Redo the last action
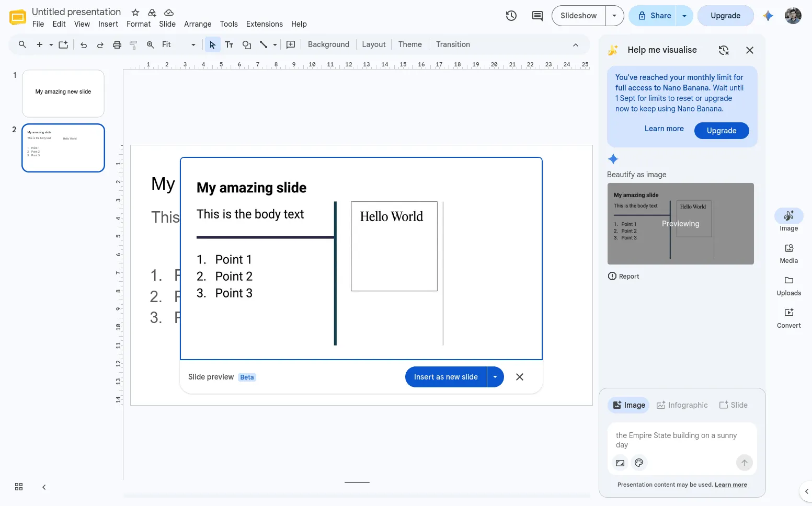This screenshot has height=506, width=812. tap(100, 45)
